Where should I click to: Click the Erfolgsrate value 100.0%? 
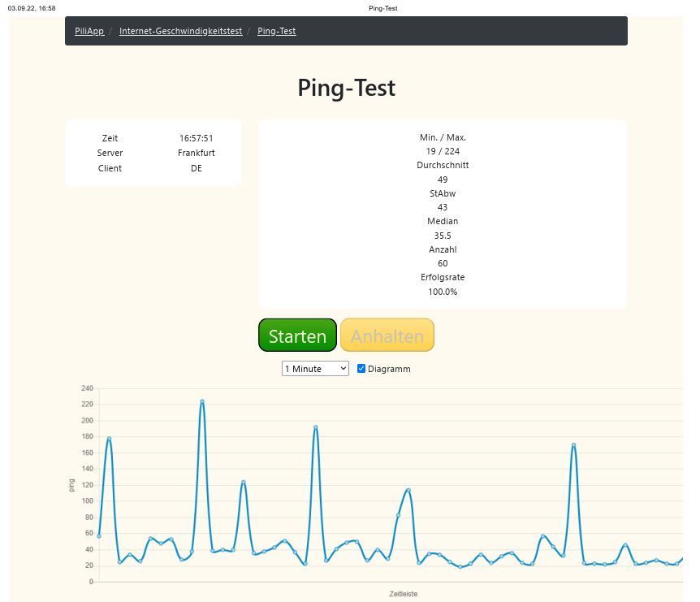[443, 292]
